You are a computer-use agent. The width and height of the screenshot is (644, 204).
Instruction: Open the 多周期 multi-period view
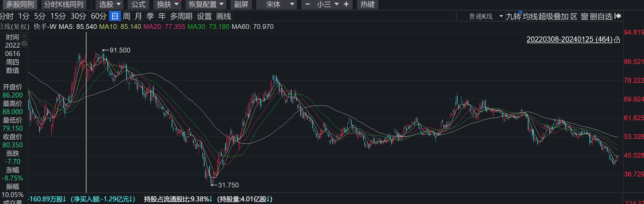coord(181,16)
